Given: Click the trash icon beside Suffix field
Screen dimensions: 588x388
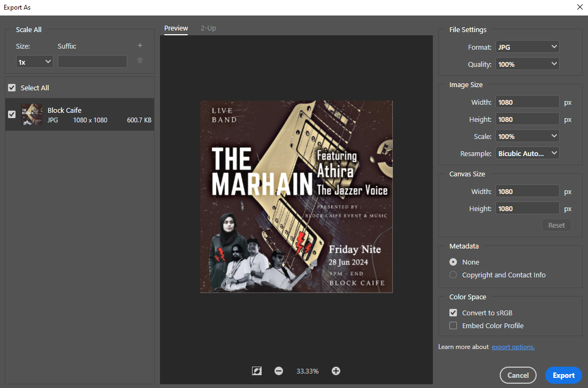Looking at the screenshot, I should 140,61.
